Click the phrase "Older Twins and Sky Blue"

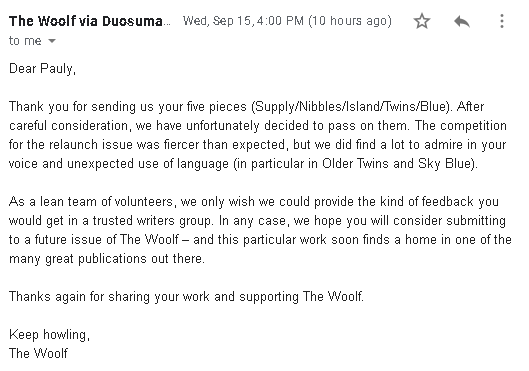[x=397, y=164]
